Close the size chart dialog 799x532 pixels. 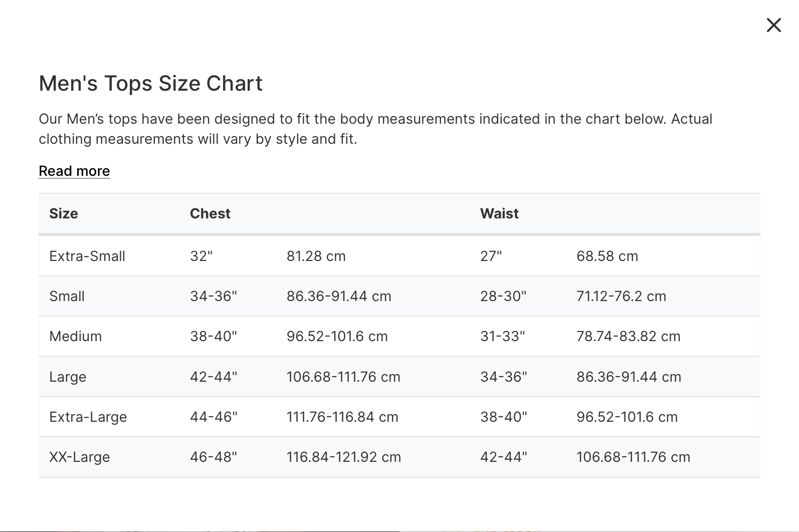tap(773, 25)
